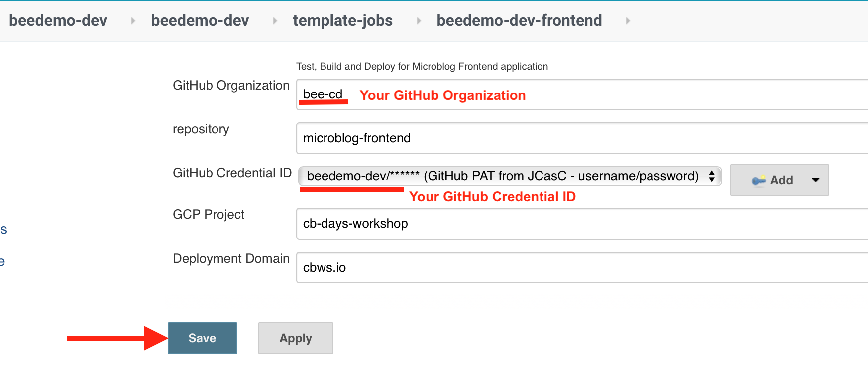Open the Add credentials dropdown arrow

[815, 180]
